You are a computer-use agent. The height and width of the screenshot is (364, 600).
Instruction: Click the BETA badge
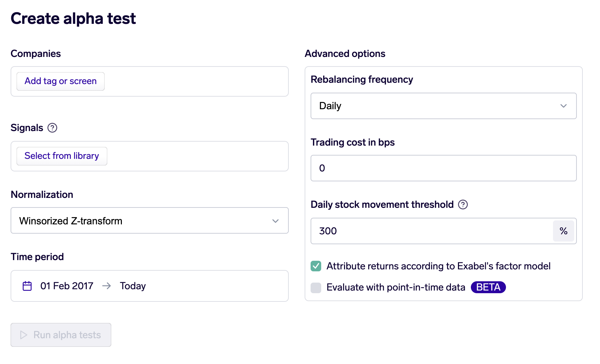point(488,287)
